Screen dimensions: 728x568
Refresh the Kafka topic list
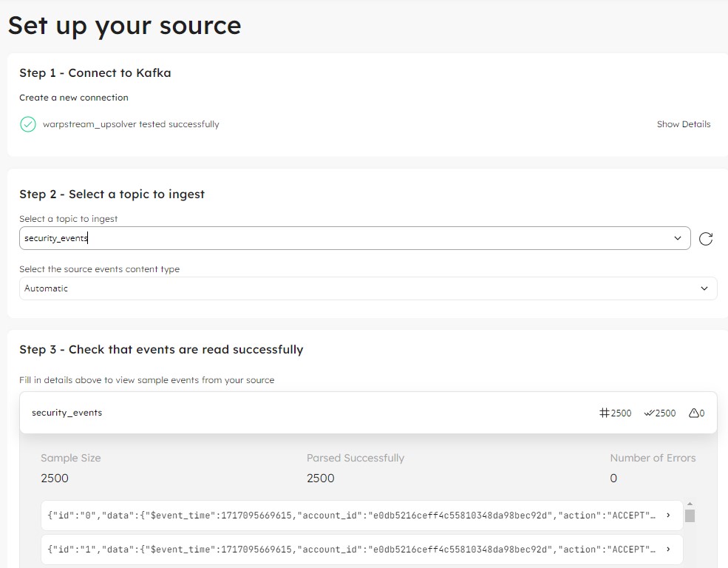tap(706, 238)
